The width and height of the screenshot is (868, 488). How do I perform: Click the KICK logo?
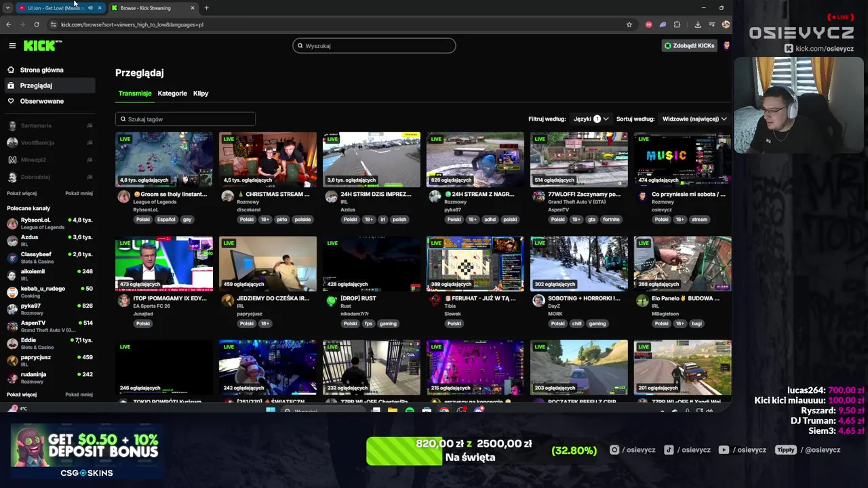point(42,45)
